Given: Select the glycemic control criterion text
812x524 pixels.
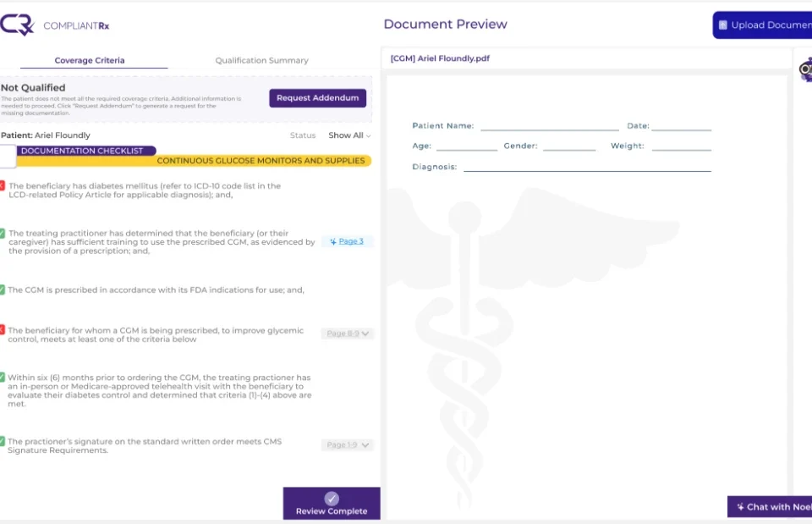Looking at the screenshot, I should 156,335.
